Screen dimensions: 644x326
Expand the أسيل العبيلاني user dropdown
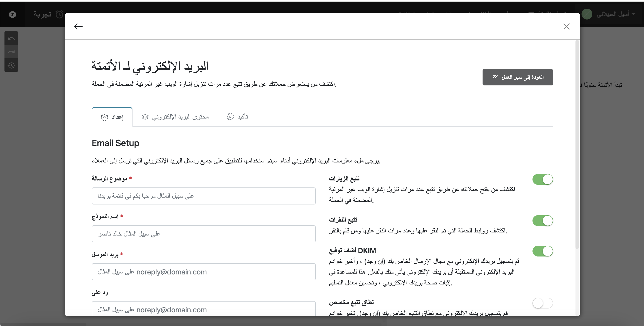[x=633, y=14]
